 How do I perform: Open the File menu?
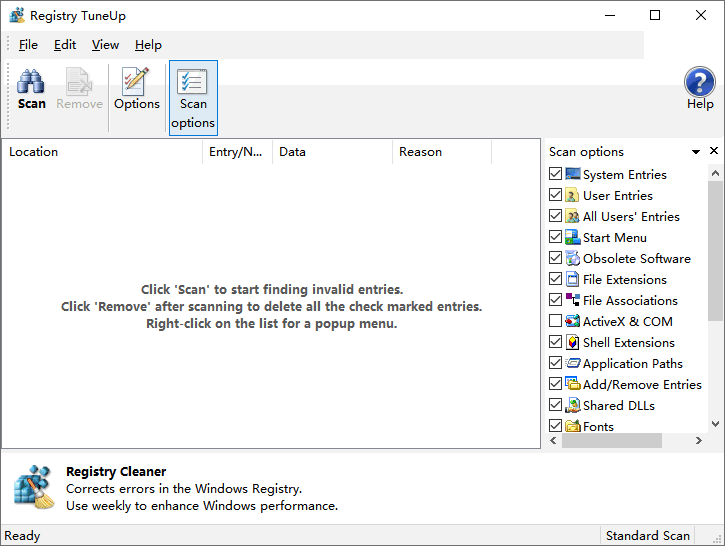(28, 45)
